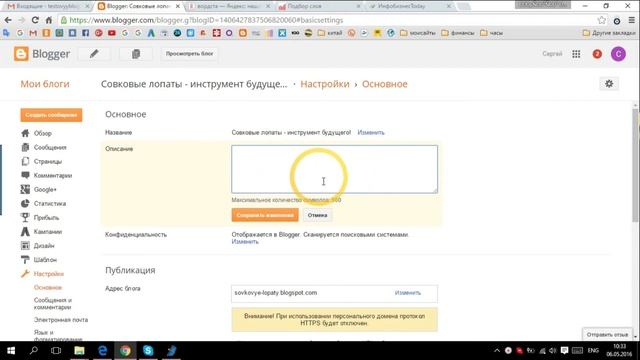Open Сообщения и комментарии settings subsection
The height and width of the screenshot is (360, 640).
[x=53, y=304]
